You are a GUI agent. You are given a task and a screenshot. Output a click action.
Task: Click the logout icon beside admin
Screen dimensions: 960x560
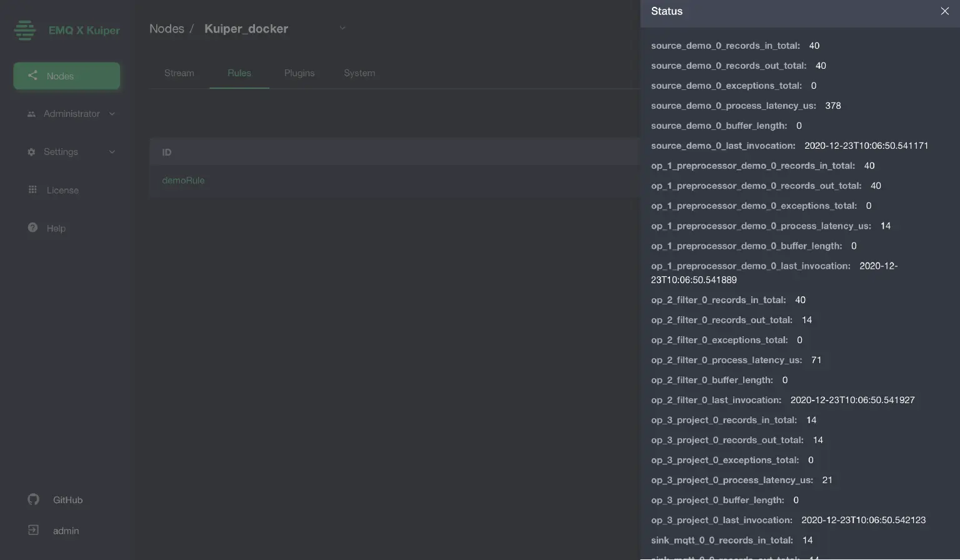click(34, 530)
